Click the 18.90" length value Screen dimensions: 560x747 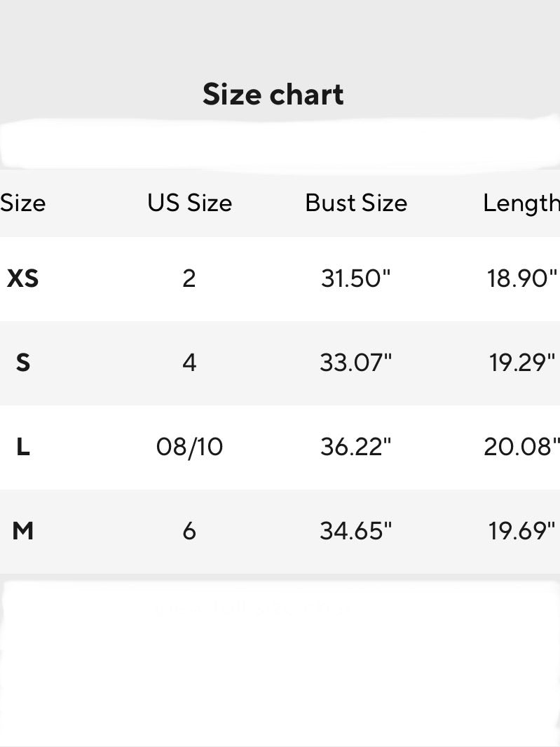(522, 278)
